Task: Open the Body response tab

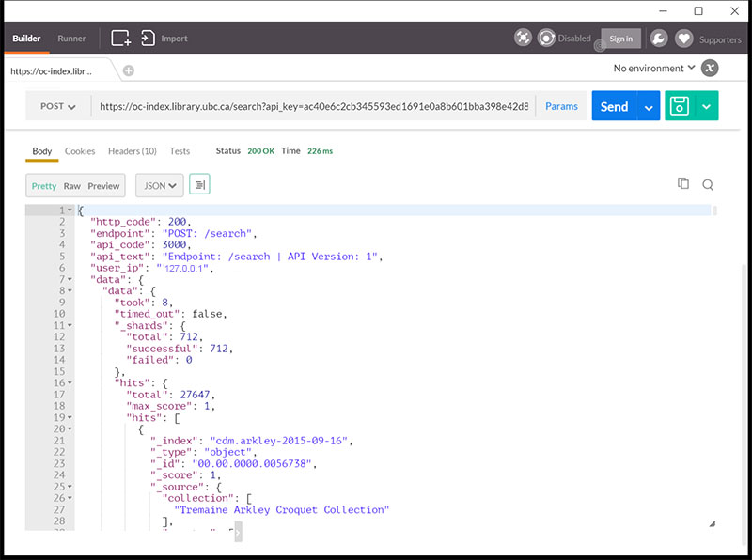Action: pos(41,151)
